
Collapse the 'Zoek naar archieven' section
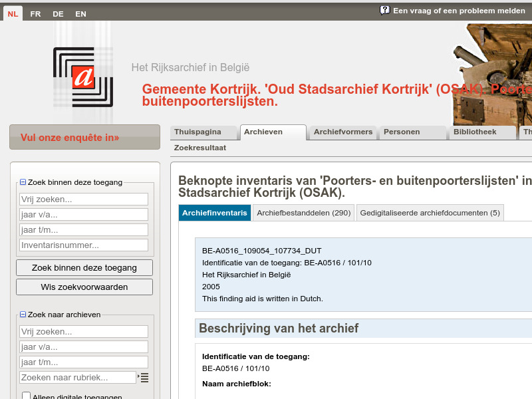click(23, 314)
